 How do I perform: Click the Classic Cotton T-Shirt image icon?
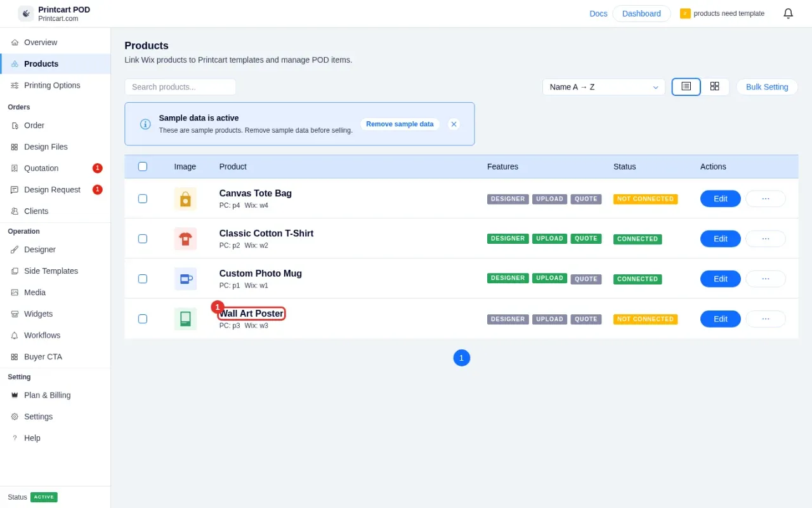[x=185, y=239]
